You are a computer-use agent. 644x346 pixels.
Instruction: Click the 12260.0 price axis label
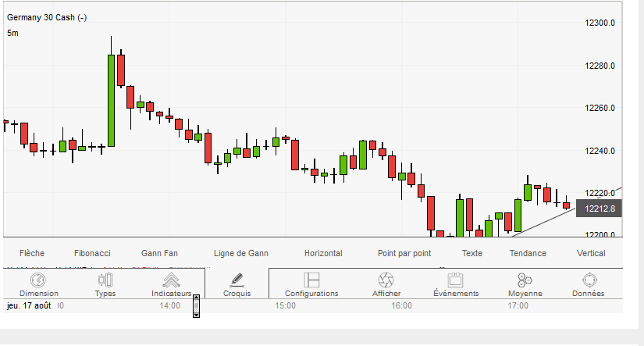(600, 108)
